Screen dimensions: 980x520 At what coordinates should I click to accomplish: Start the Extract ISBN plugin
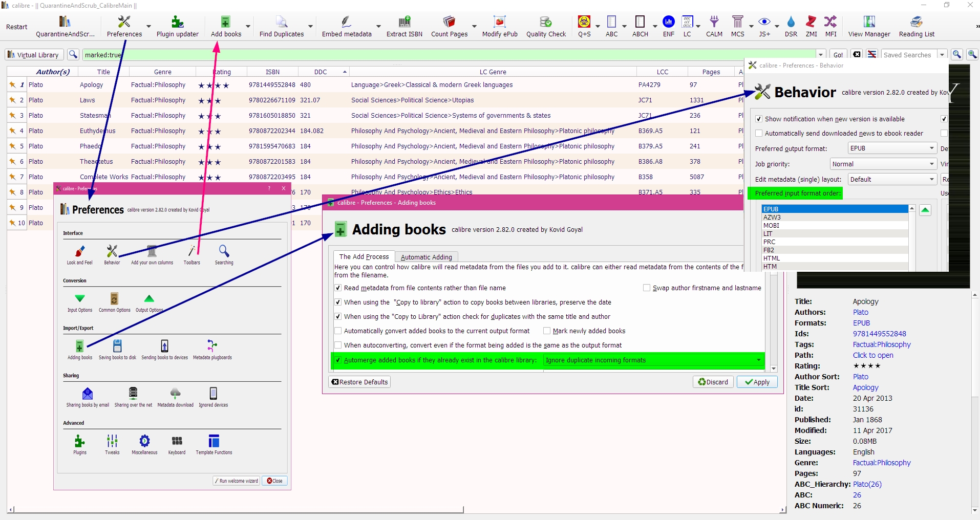point(404,26)
